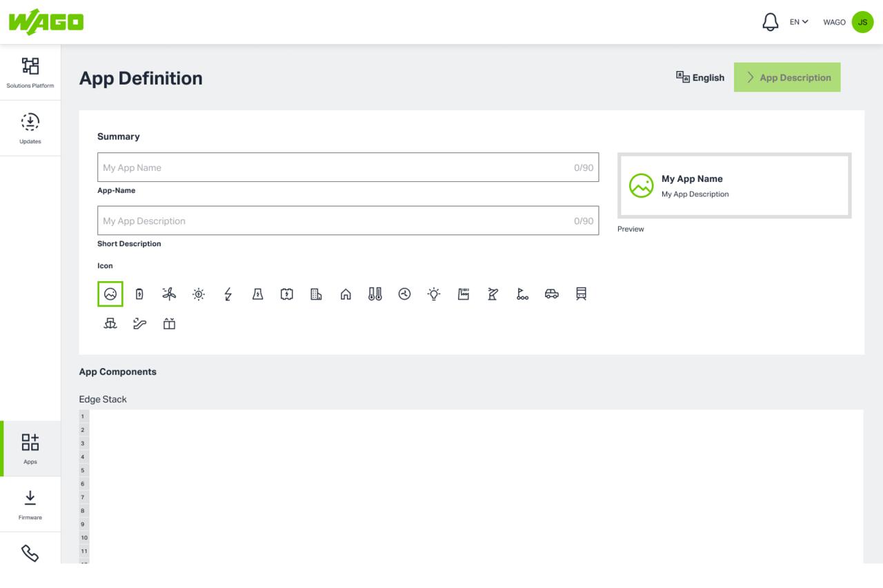Image resolution: width=883 pixels, height=588 pixels.
Task: Click the 'Summary' heading
Action: point(119,136)
